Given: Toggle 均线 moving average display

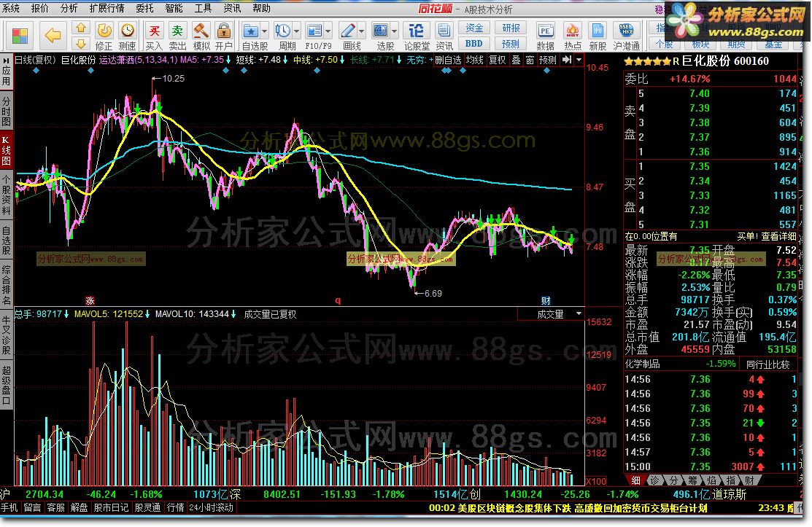Looking at the screenshot, I should click(x=474, y=60).
